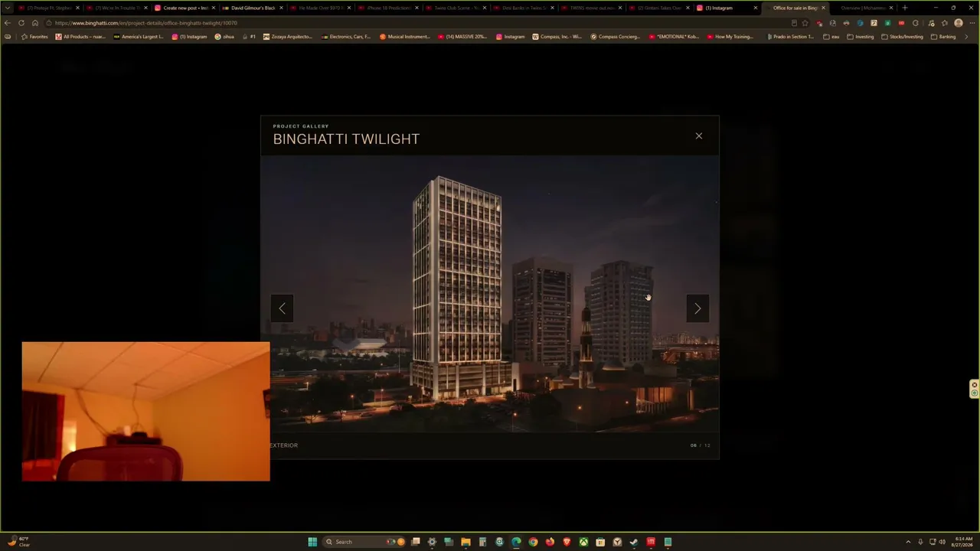980x551 pixels.
Task: Expand the 'eau' bookmarks folder
Action: [831, 37]
